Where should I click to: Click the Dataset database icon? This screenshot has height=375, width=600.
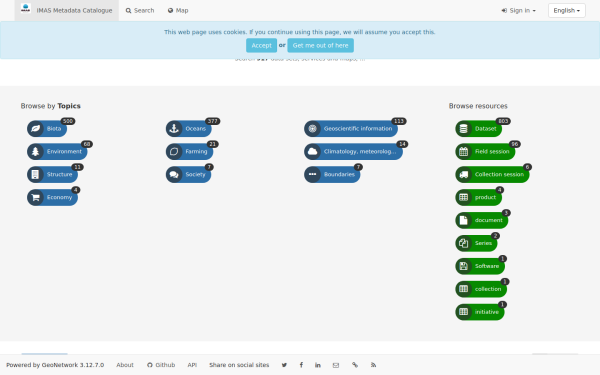[x=463, y=129]
